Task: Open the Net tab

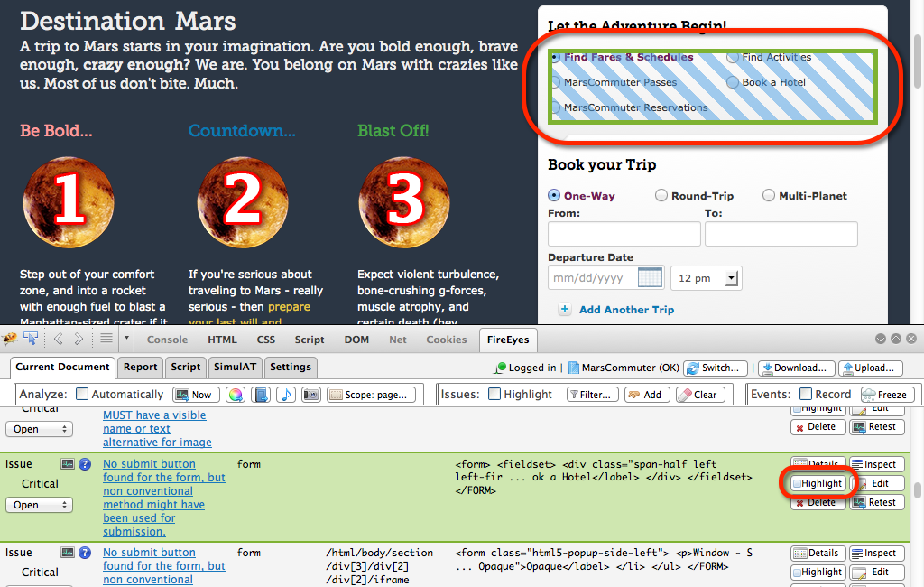Action: [398, 340]
